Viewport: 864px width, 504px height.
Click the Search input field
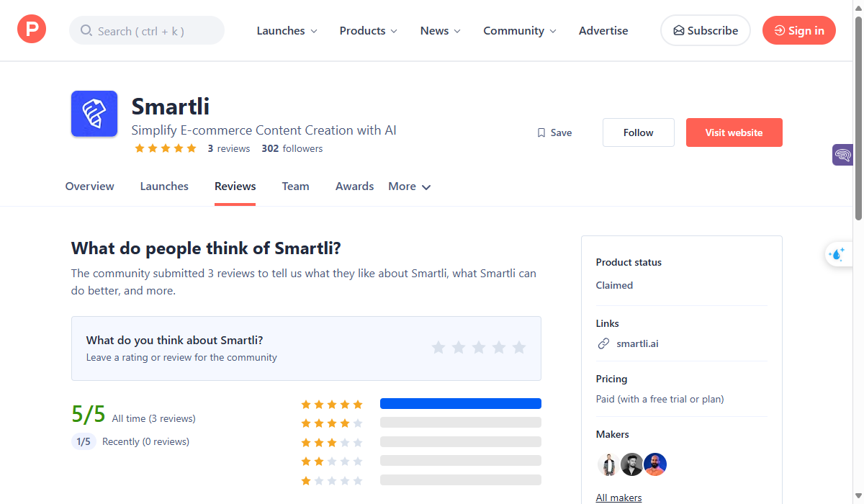147,31
